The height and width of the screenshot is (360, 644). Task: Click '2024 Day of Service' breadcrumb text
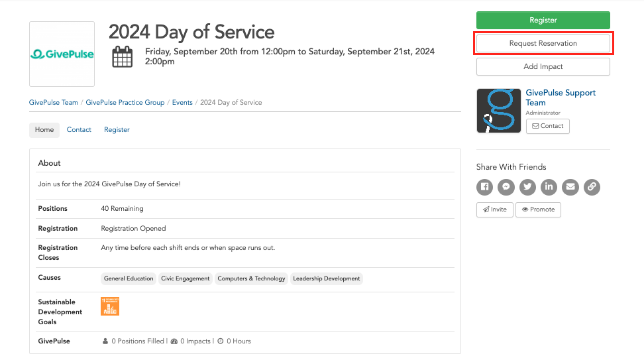(x=231, y=102)
